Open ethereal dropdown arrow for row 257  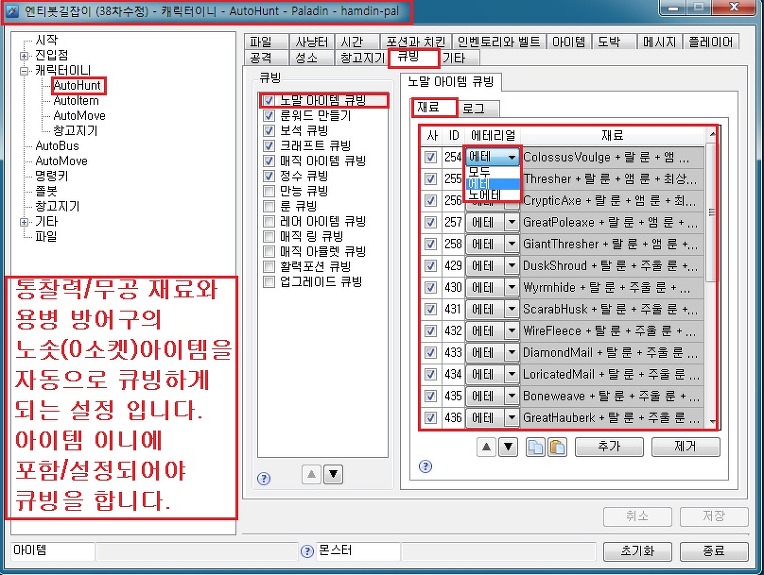tap(512, 223)
